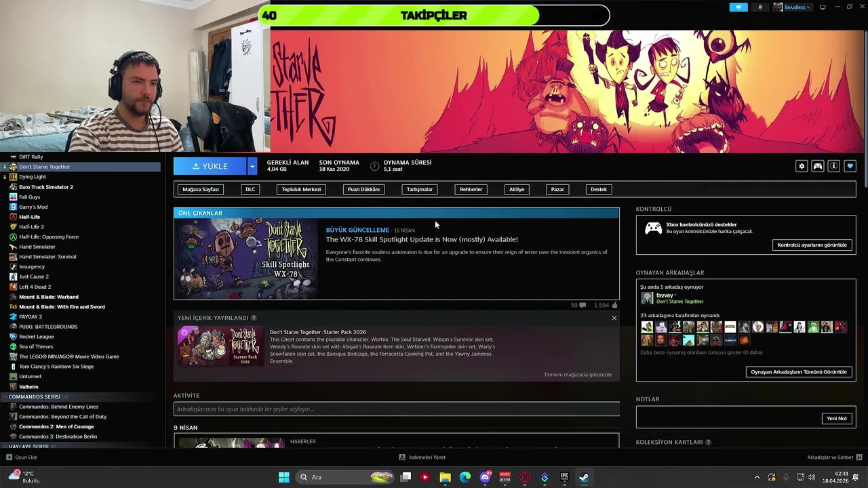Screen dimensions: 868x488
Task: Open the new content help question mark icon
Action: tap(254, 318)
